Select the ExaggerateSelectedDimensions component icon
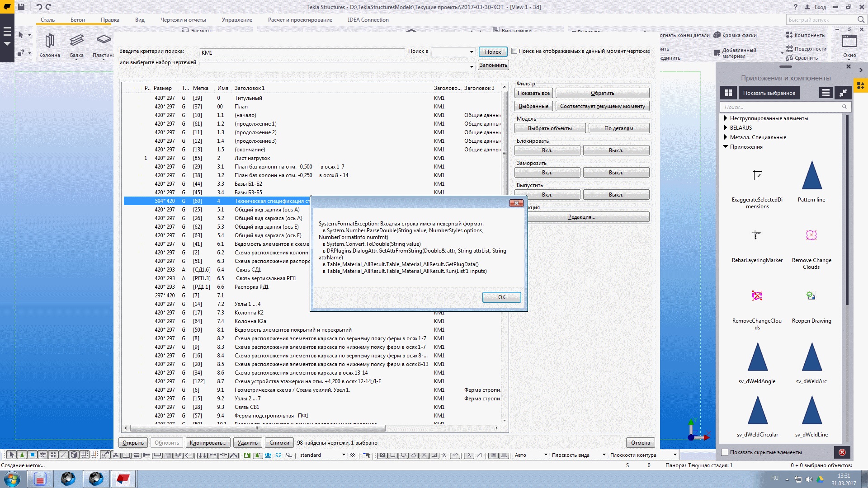 757,175
